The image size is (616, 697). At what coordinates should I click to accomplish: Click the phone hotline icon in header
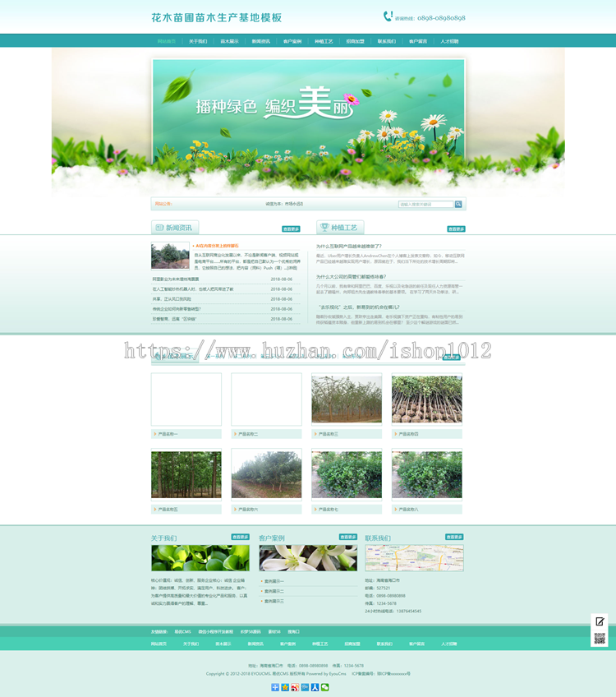coord(388,16)
